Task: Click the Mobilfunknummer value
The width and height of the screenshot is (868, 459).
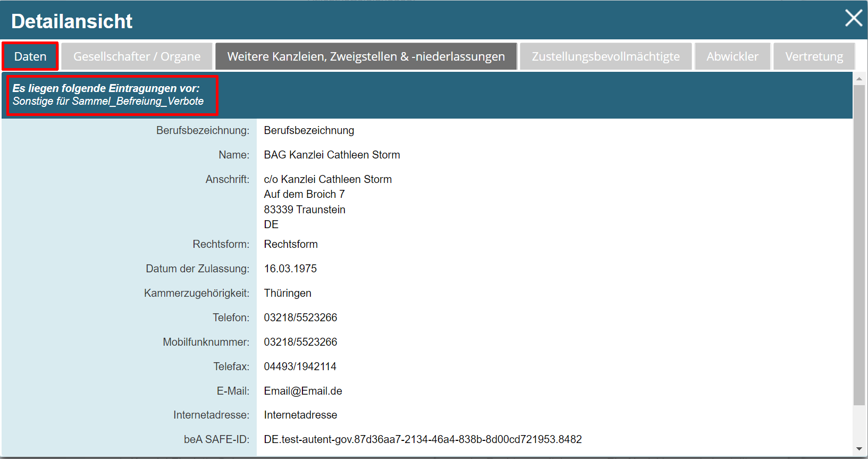Action: pos(300,342)
